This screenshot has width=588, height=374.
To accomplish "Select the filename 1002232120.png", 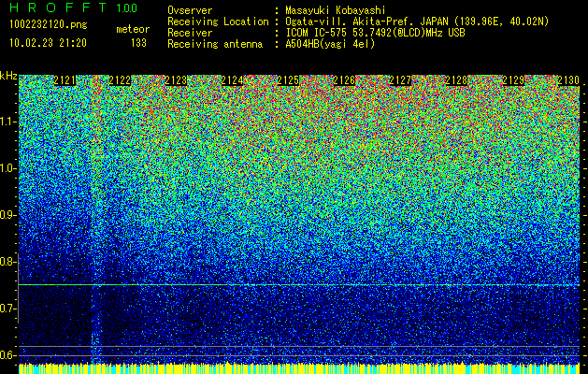I will click(x=49, y=25).
